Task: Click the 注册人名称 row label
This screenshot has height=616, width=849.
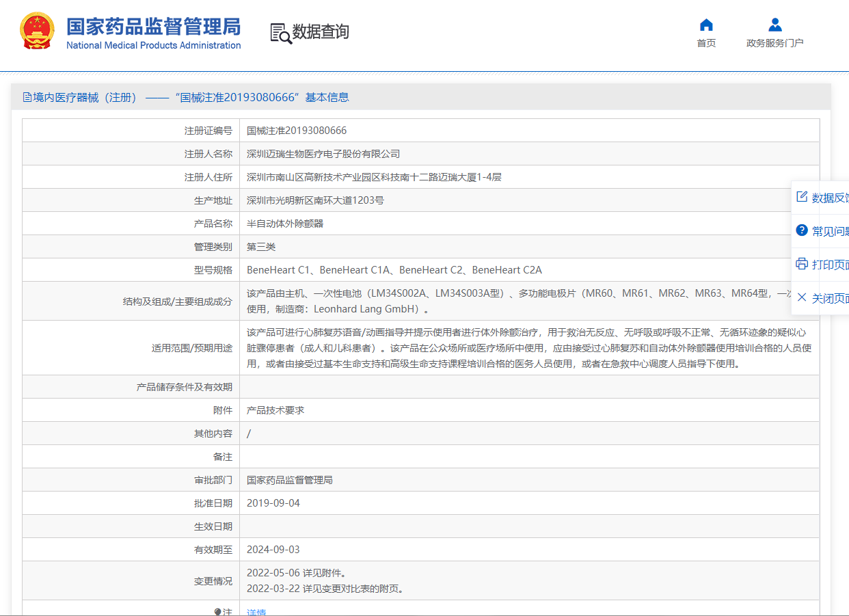Action: click(x=208, y=154)
